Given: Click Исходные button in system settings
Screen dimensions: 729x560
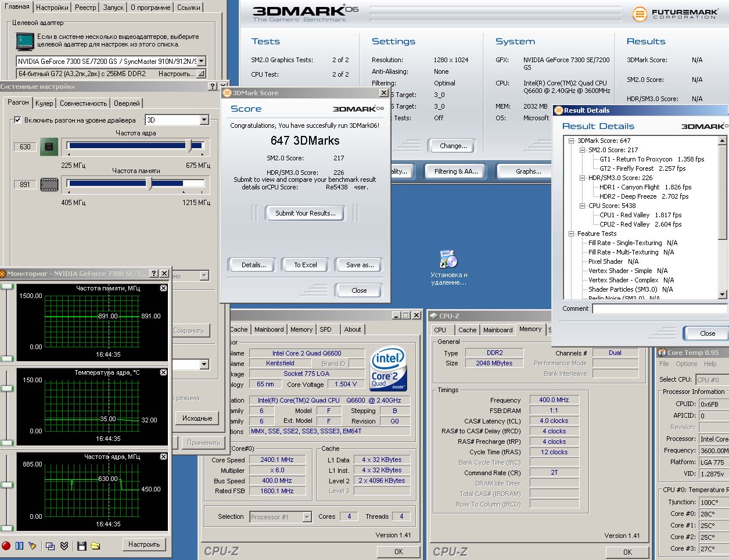Looking at the screenshot, I should (197, 418).
